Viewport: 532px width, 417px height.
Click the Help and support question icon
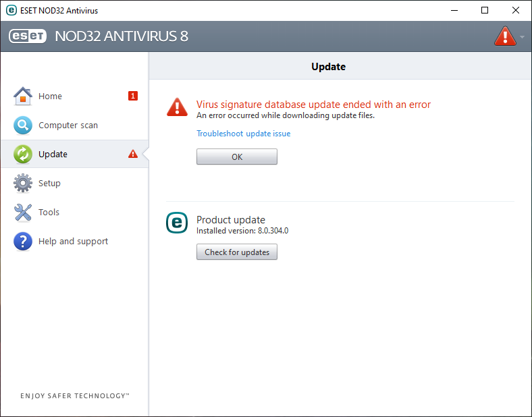click(x=23, y=241)
